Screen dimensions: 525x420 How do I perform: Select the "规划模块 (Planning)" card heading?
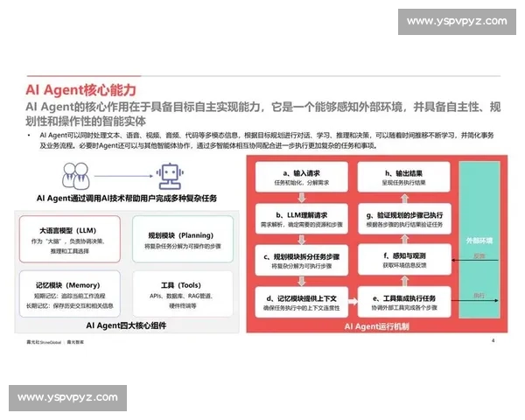coord(181,235)
